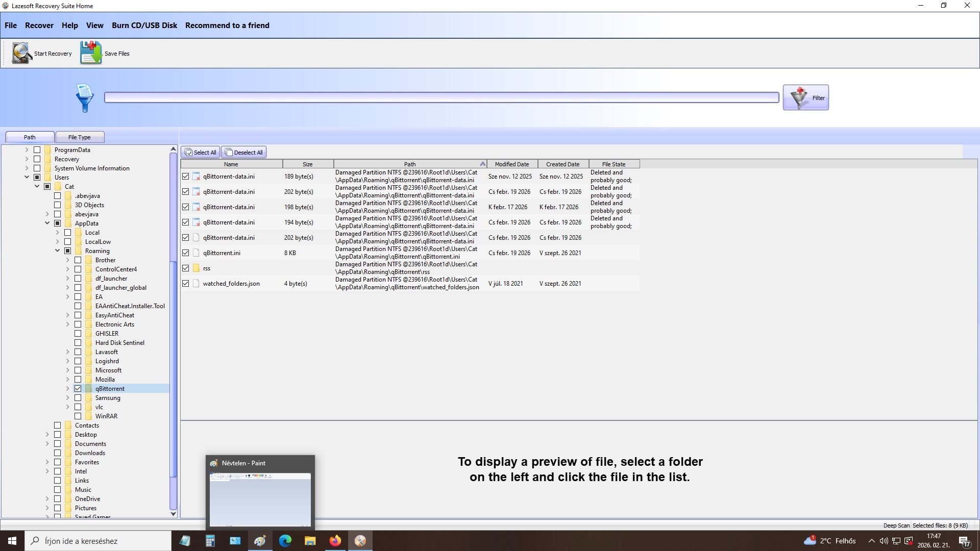Click the filter text input field
The height and width of the screenshot is (551, 980).
(x=441, y=97)
